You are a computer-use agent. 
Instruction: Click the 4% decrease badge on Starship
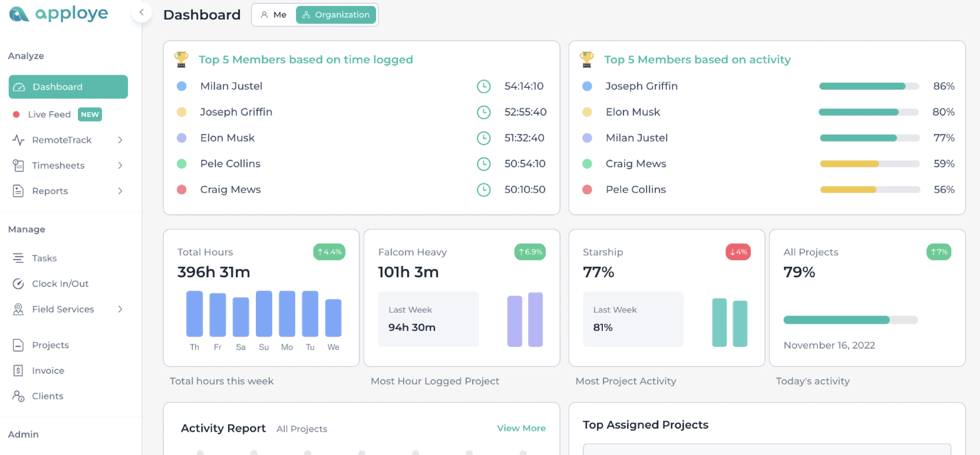pyautogui.click(x=738, y=252)
